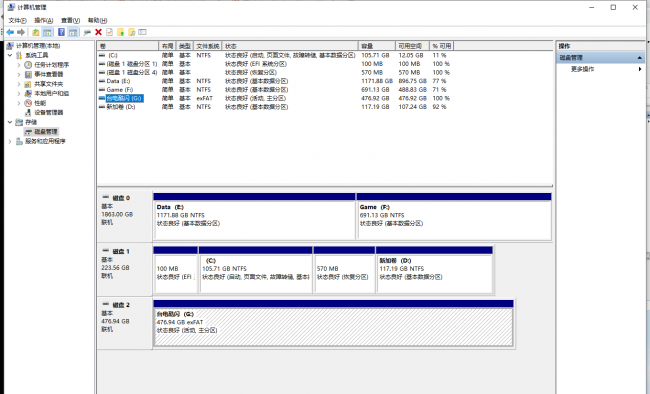The width and height of the screenshot is (650, 394).
Task: Click the 新加卷 (D:) 117.19 GB partition block
Action: pos(434,270)
